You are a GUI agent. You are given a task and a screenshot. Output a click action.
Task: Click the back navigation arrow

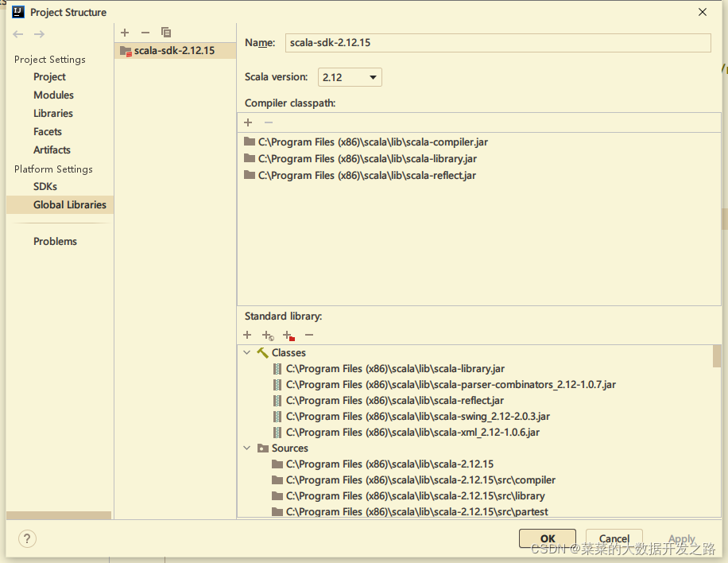point(18,34)
